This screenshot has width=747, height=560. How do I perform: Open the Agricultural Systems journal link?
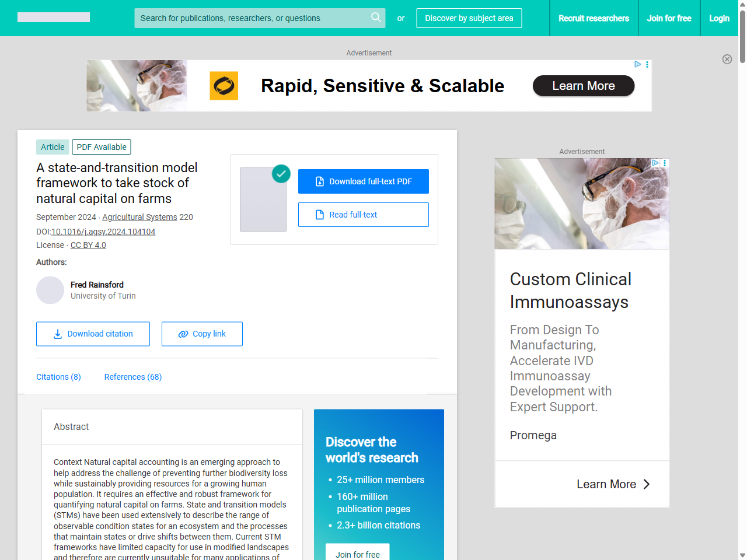coord(139,217)
